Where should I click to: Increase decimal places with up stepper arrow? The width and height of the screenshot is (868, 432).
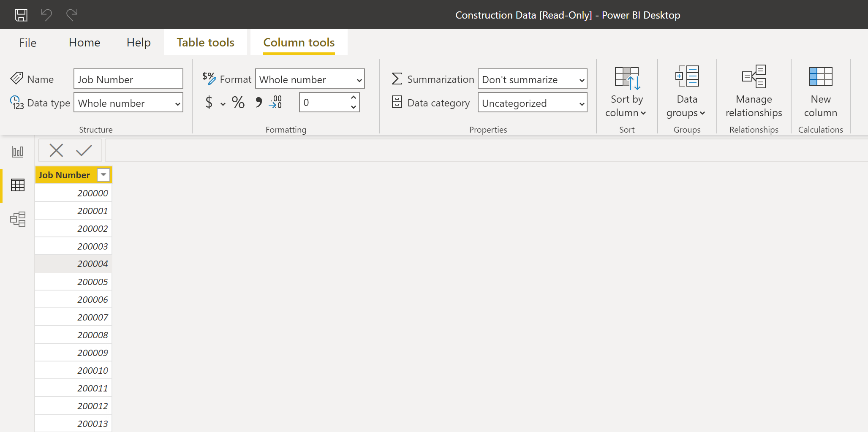tap(354, 98)
